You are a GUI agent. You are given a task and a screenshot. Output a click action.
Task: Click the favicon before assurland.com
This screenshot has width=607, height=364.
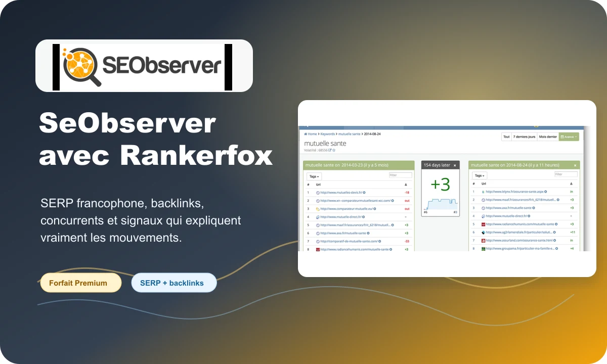pos(483,241)
